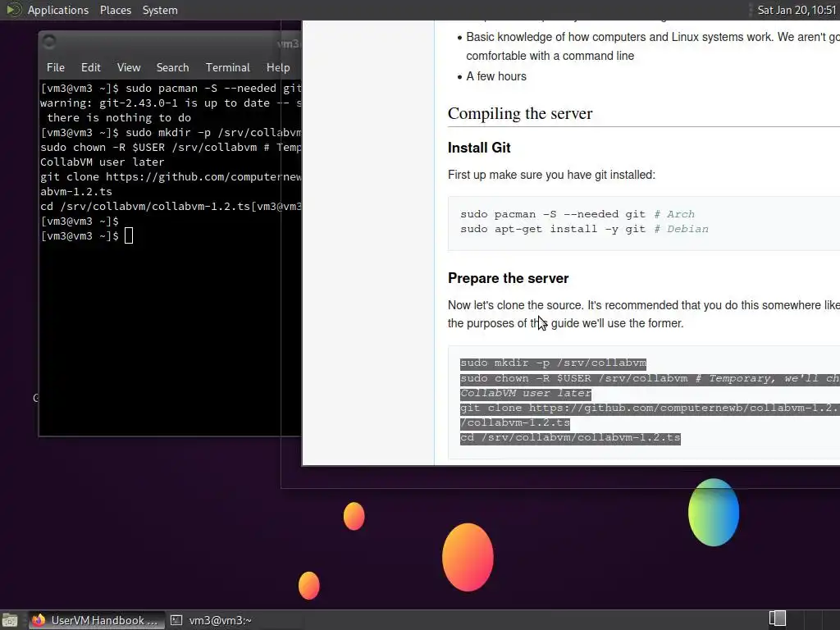Click the 'Compiling the server' heading

[519, 113]
